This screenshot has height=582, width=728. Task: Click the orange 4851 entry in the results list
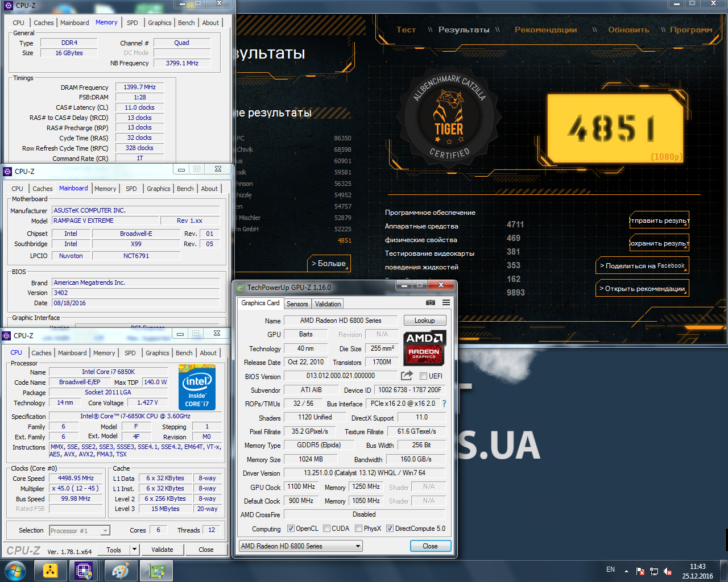(x=345, y=240)
